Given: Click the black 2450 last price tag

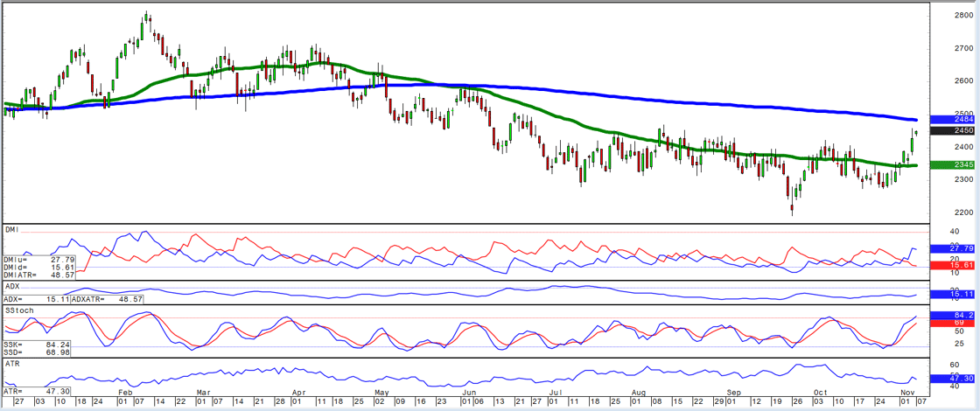Looking at the screenshot, I should pos(953,130).
